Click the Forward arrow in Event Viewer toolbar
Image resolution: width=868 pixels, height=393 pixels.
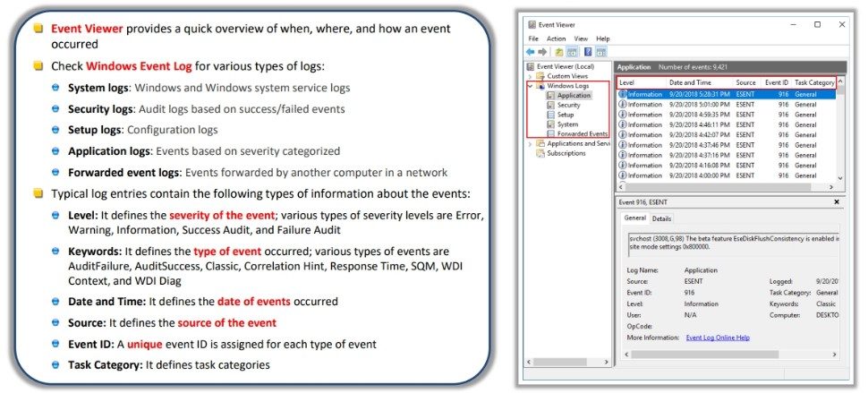pos(542,52)
